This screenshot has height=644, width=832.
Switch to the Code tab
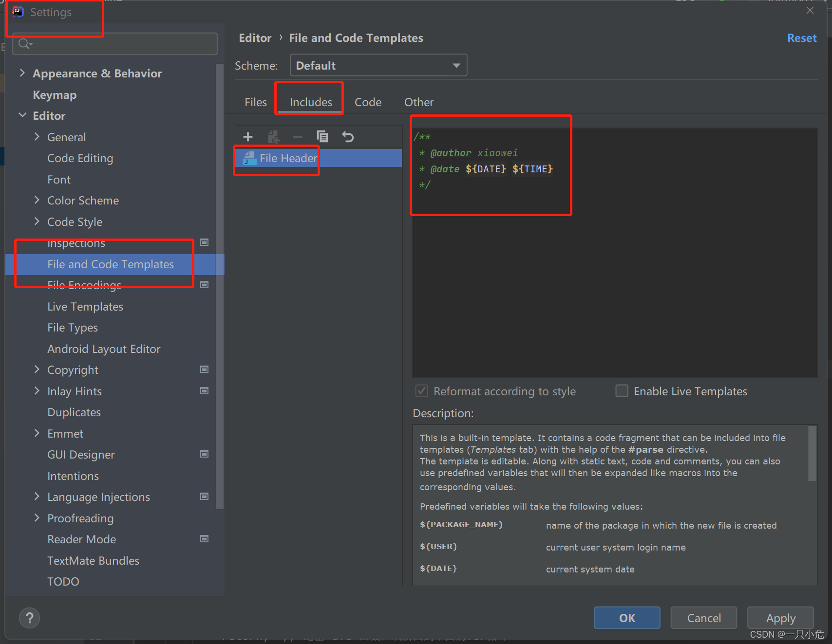[368, 102]
